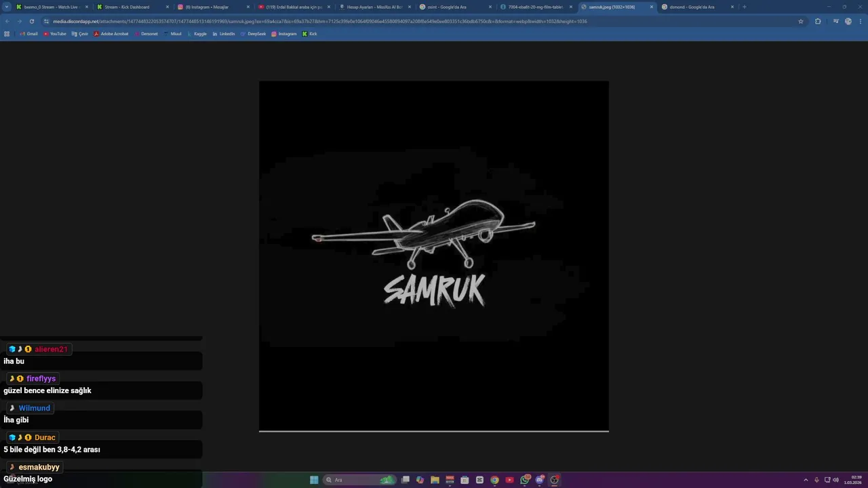Viewport: 868px width, 488px height.
Task: Click the taskbar Ara search box
Action: (361, 480)
